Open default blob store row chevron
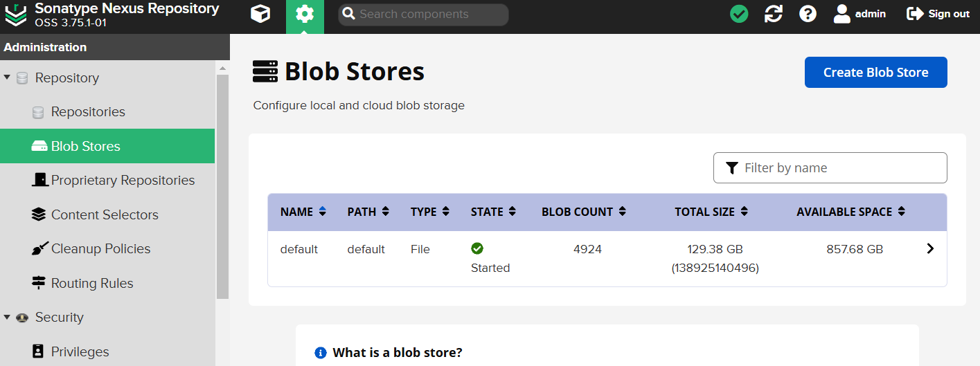The image size is (980, 366). click(930, 249)
